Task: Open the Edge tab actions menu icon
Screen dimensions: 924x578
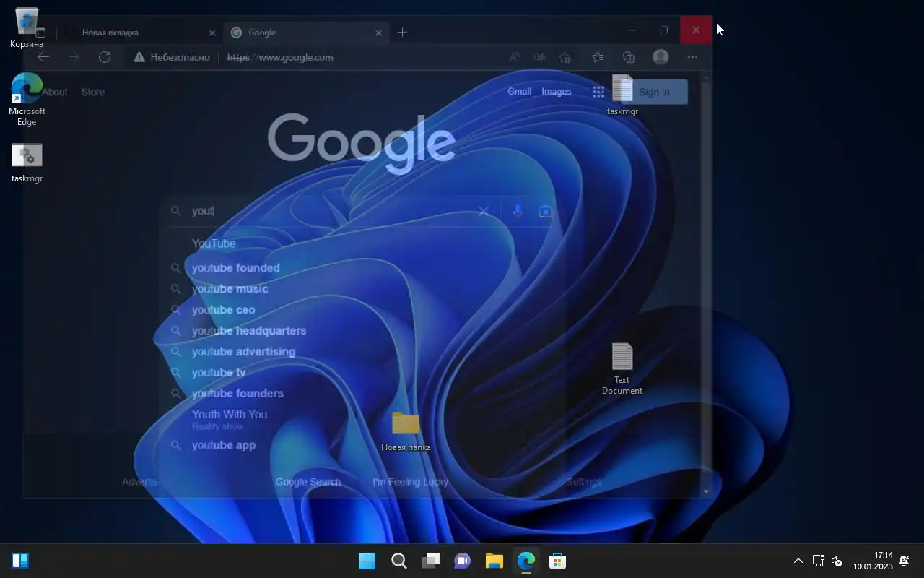Action: point(40,33)
